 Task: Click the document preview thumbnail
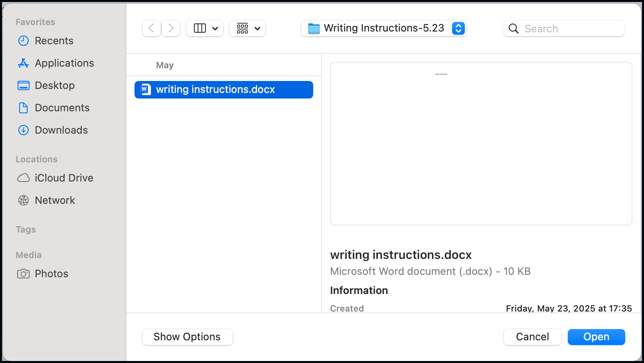point(481,144)
